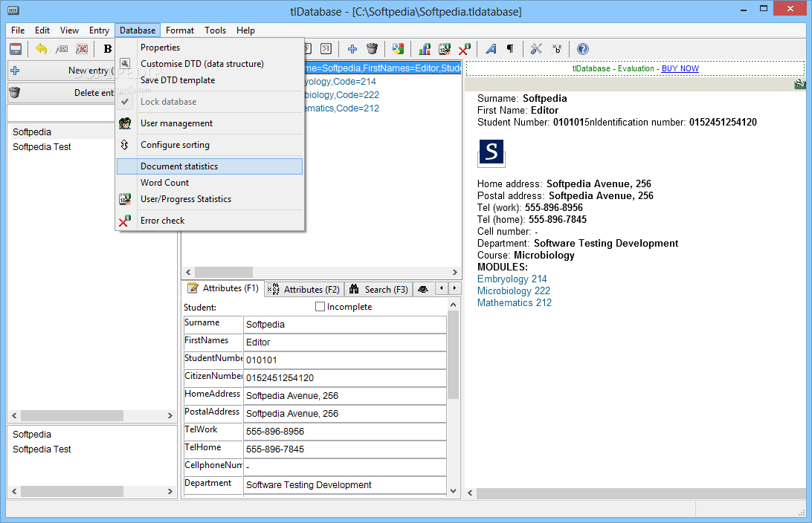
Task: Click the bar chart statistics toolbar icon
Action: 425,49
